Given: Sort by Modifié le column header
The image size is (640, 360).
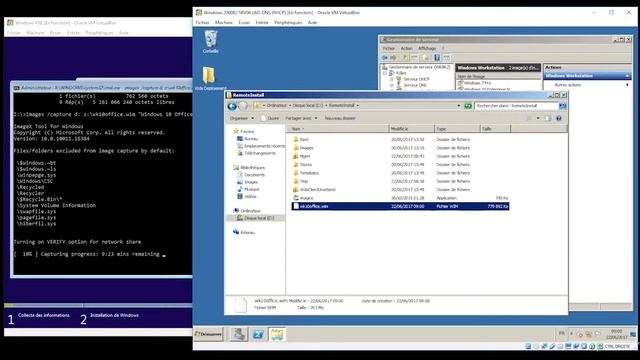Looking at the screenshot, I should (411, 129).
